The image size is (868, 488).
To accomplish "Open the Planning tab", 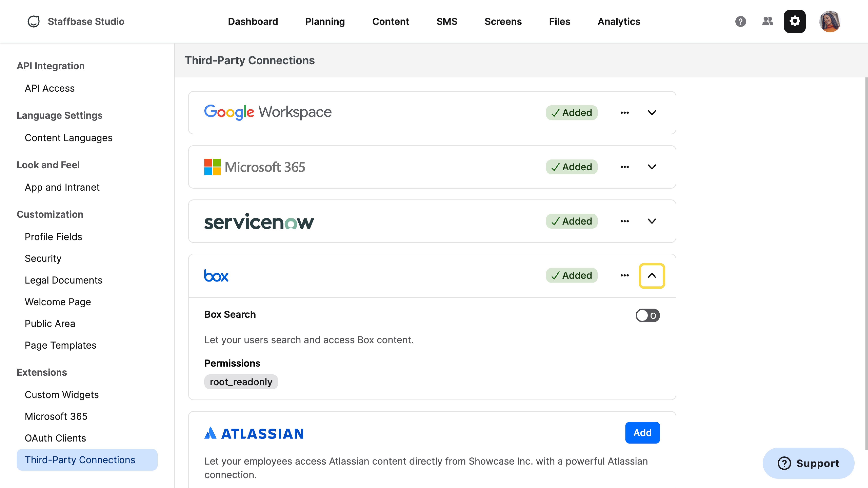I will (x=325, y=22).
